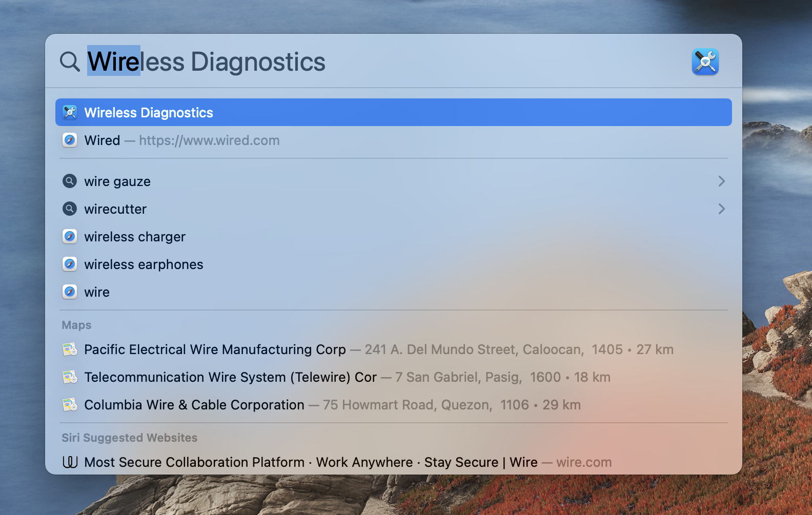The height and width of the screenshot is (515, 812).
Task: Click Maps icon for Pacific Electrical Wire
Action: coord(70,349)
